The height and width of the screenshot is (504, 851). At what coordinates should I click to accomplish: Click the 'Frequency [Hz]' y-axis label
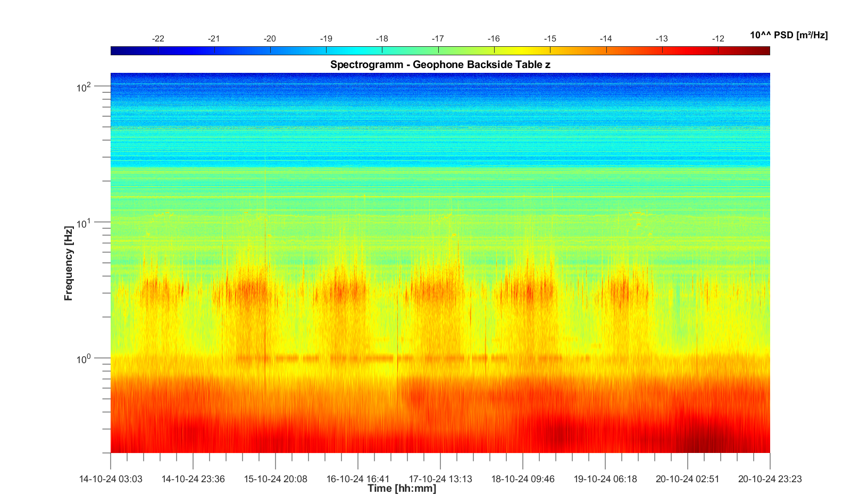pos(68,263)
